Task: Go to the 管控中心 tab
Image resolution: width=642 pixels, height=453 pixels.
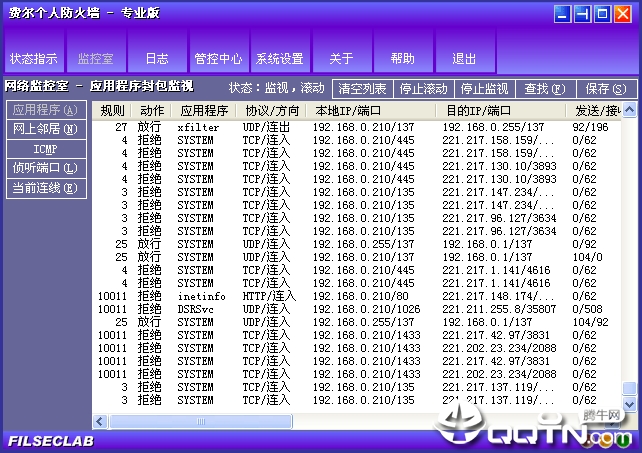Action: click(219, 51)
